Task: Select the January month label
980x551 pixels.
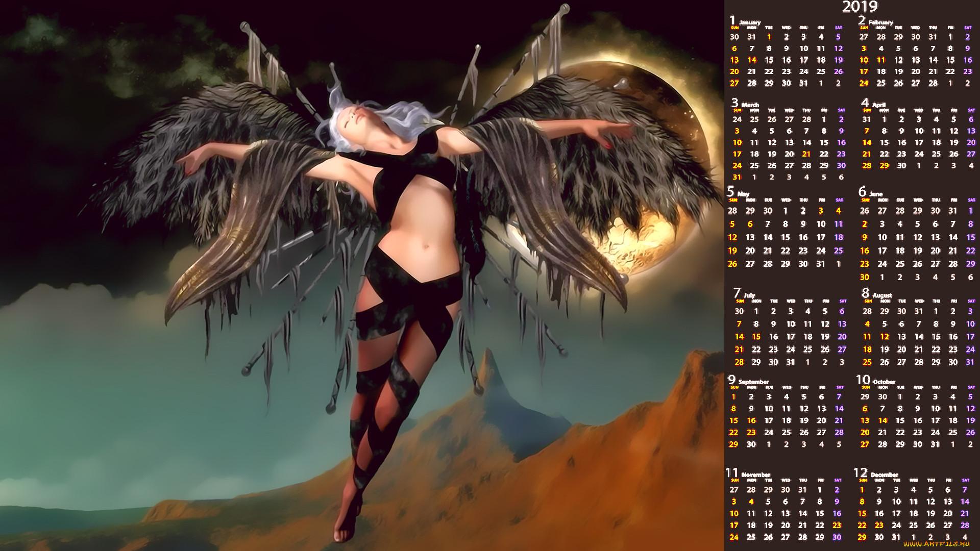Action: pyautogui.click(x=749, y=22)
